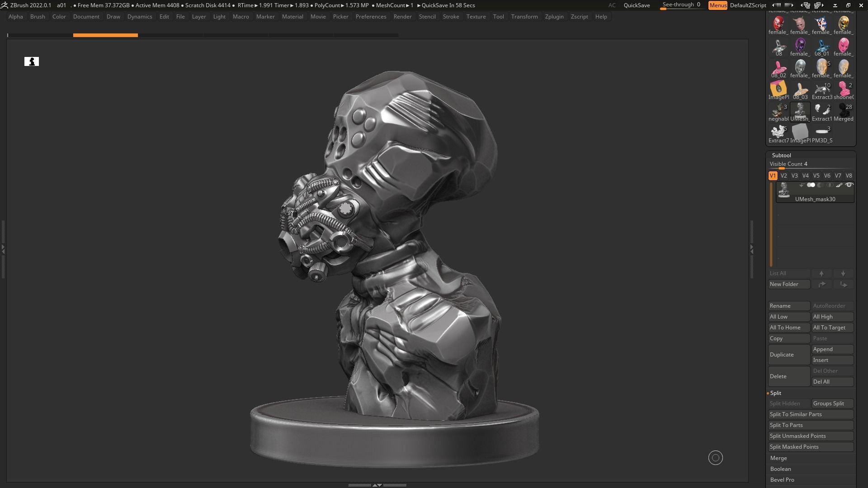
Task: Select the golden face mask female_ tool
Action: pyautogui.click(x=843, y=25)
